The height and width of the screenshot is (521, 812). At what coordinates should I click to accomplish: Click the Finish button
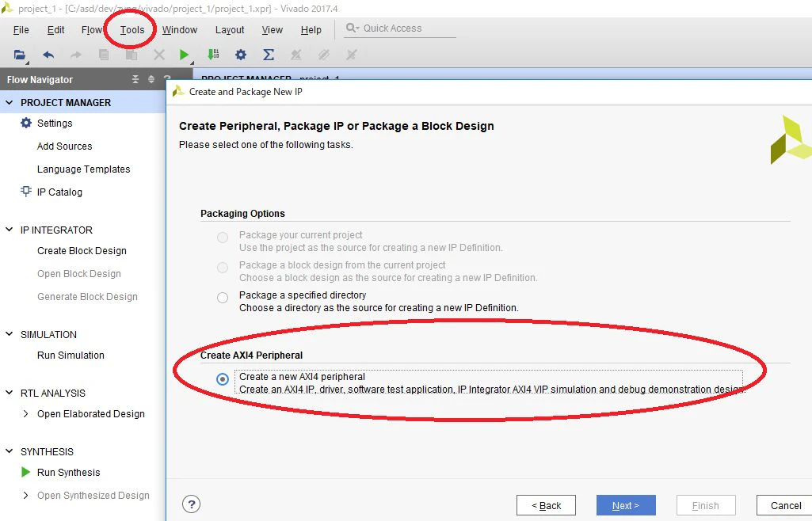click(706, 505)
